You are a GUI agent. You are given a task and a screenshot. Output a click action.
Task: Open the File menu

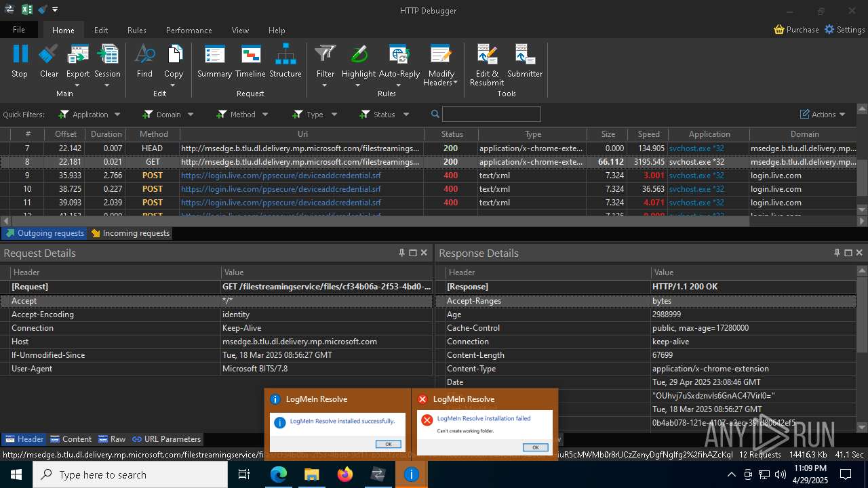click(x=19, y=30)
